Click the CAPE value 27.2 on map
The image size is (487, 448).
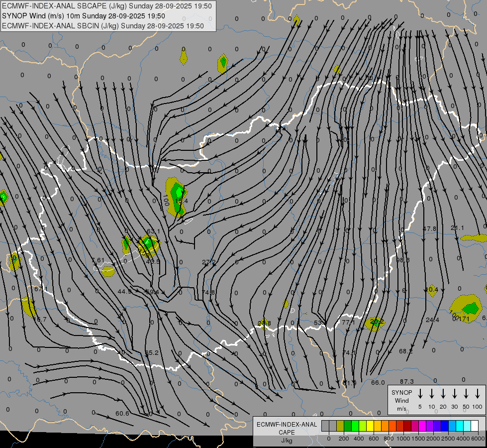(209, 262)
